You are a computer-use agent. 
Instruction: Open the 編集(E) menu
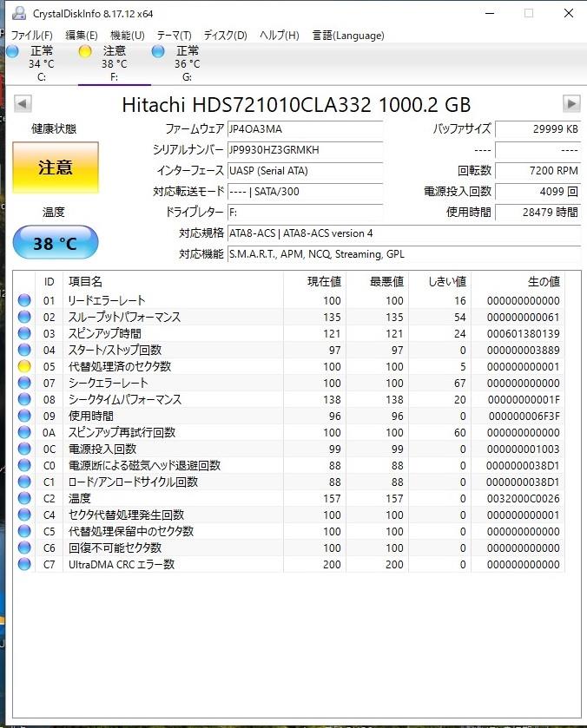point(82,36)
